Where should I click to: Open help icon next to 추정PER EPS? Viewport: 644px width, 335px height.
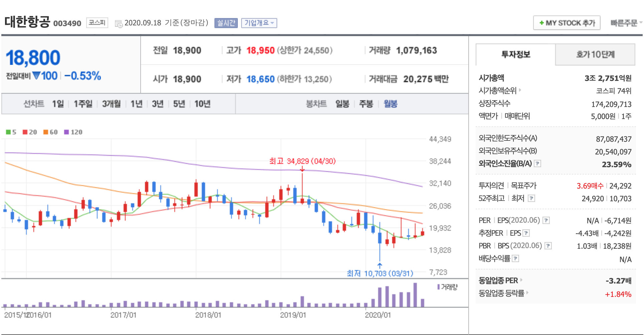click(x=526, y=233)
